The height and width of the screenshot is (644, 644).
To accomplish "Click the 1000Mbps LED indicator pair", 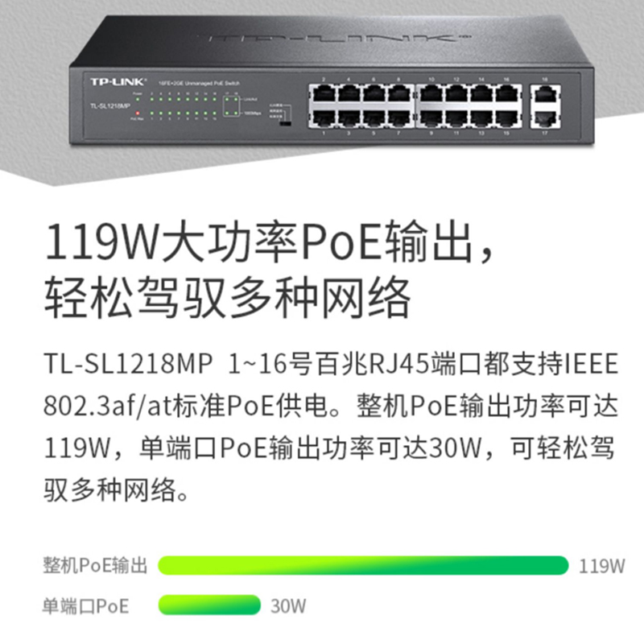I will click(x=231, y=113).
